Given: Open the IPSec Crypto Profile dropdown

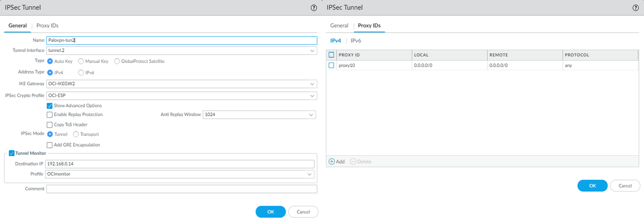Looking at the screenshot, I should click(312, 96).
